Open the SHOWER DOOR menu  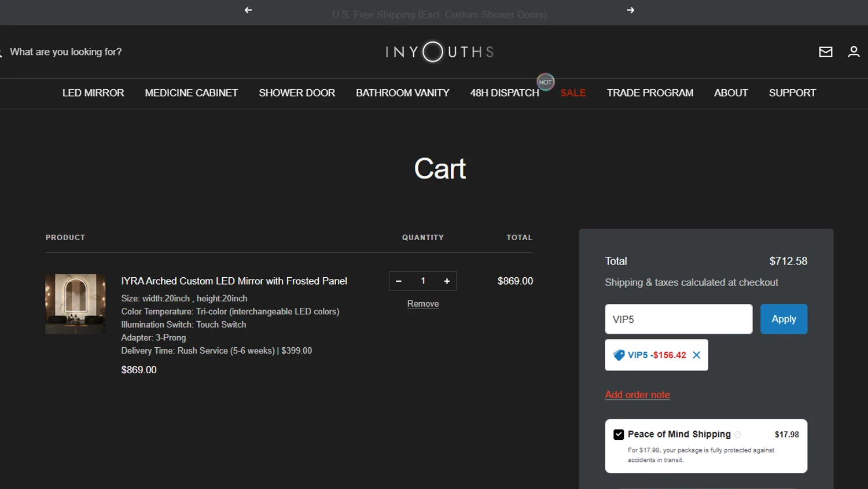297,93
